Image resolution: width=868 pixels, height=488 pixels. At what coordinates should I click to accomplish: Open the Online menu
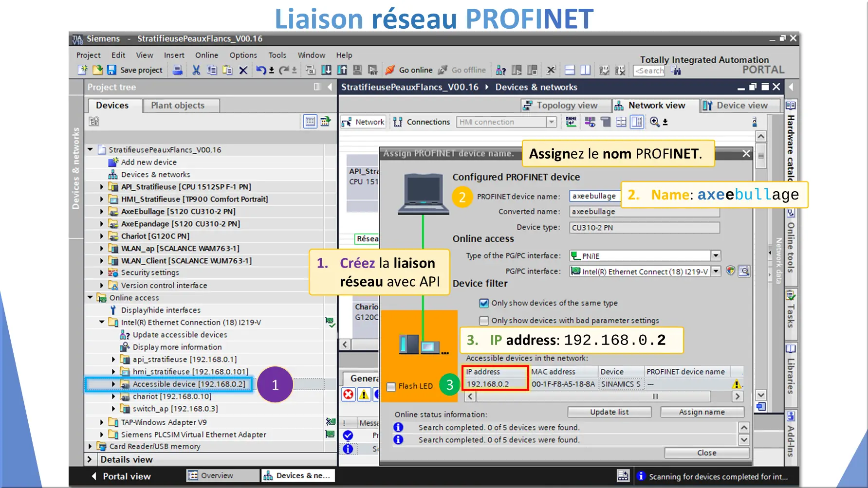[206, 55]
